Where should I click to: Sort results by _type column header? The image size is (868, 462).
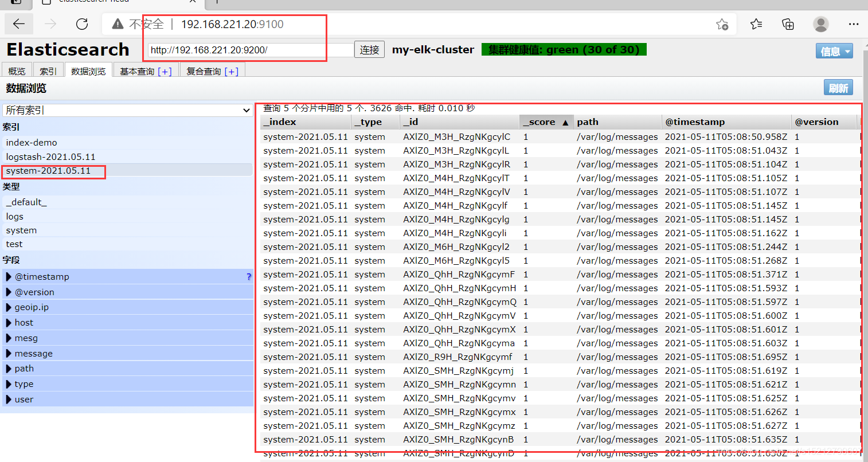click(375, 122)
